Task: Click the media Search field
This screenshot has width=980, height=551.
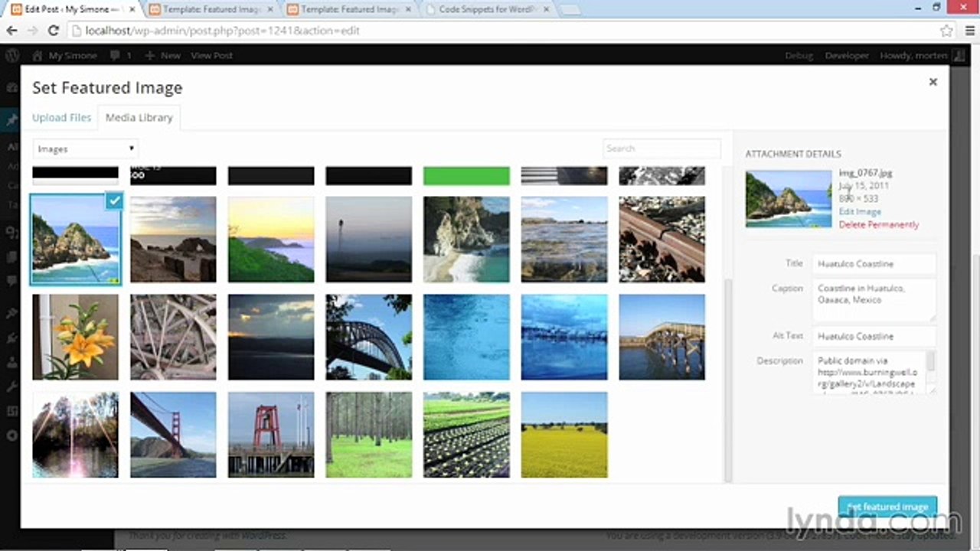Action: coord(661,148)
